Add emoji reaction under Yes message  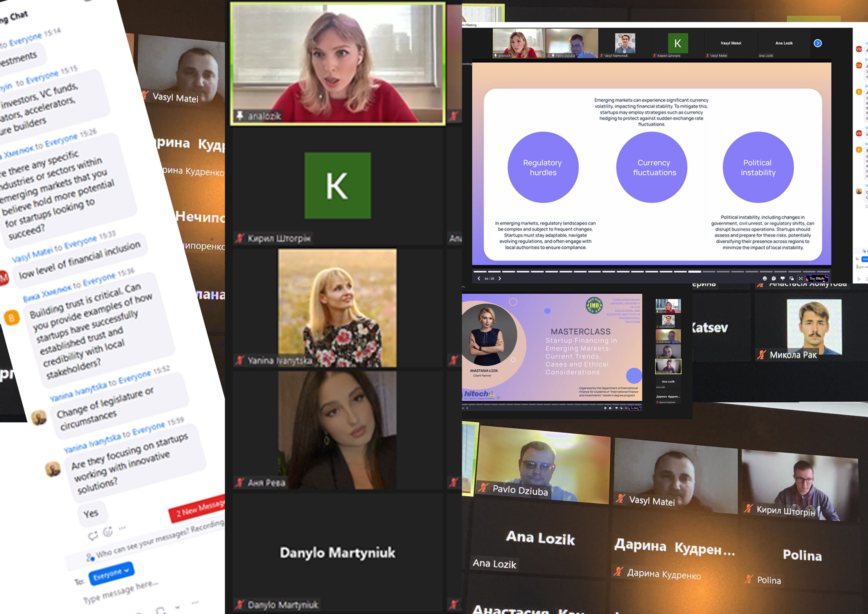click(x=108, y=532)
